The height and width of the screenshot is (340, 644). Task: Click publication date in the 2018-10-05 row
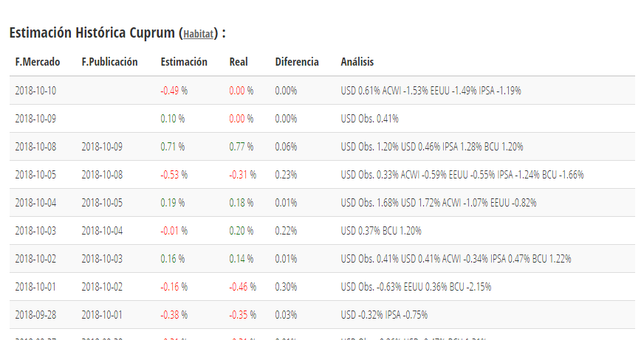tap(102, 175)
